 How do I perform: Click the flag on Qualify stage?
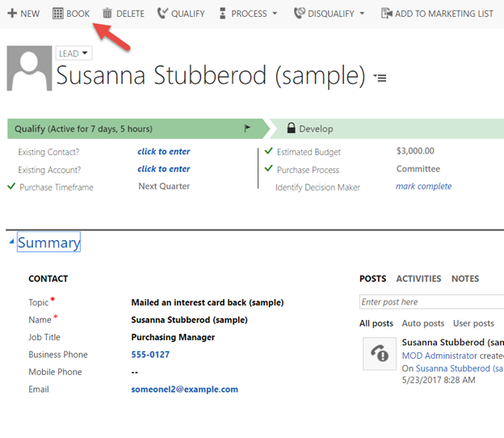247,128
